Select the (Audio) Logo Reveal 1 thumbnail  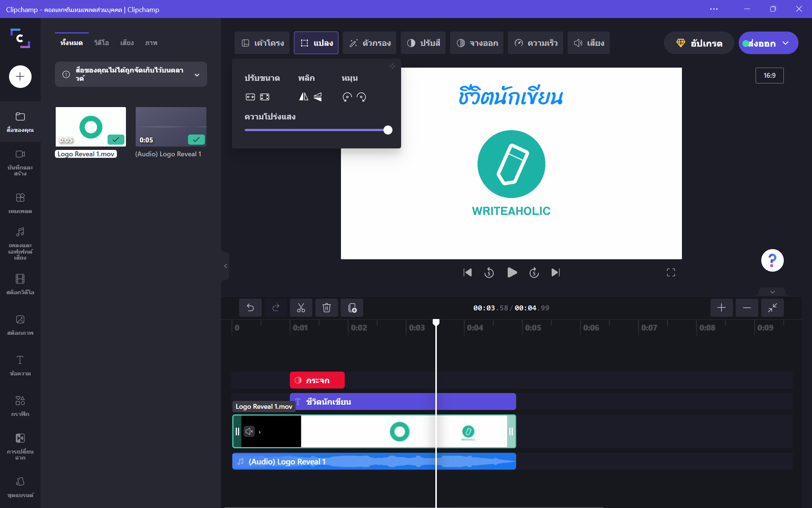171,127
